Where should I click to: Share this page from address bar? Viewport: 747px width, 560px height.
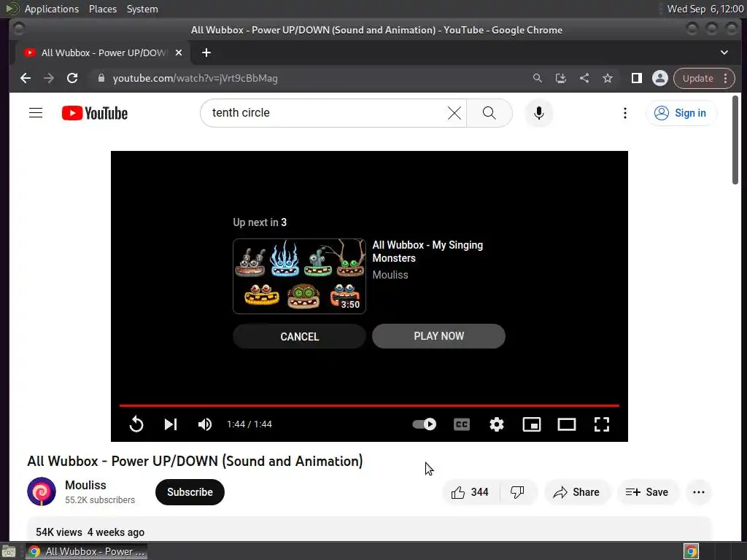(584, 78)
